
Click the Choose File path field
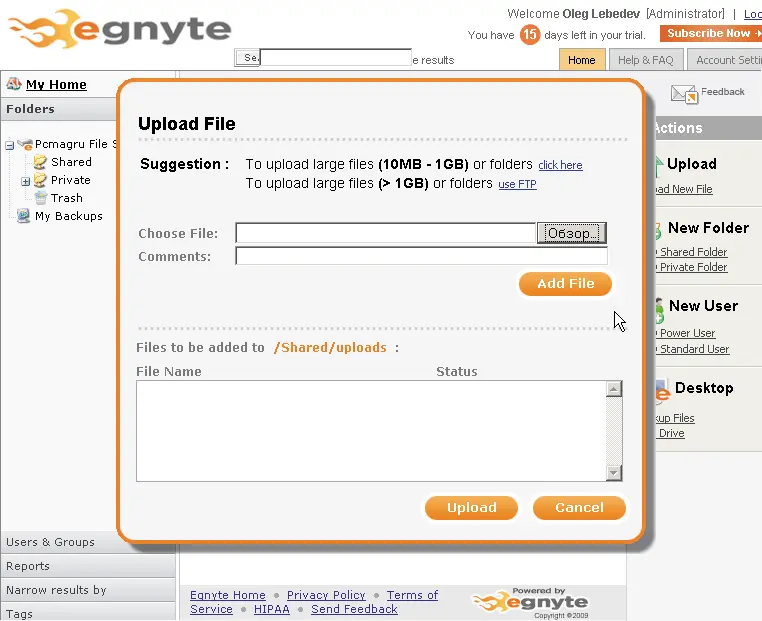(x=386, y=233)
